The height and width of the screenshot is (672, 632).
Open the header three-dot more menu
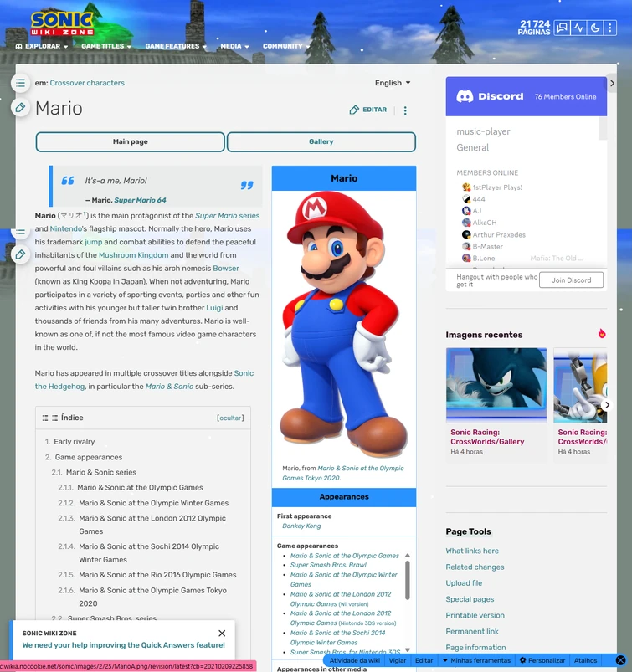click(609, 28)
